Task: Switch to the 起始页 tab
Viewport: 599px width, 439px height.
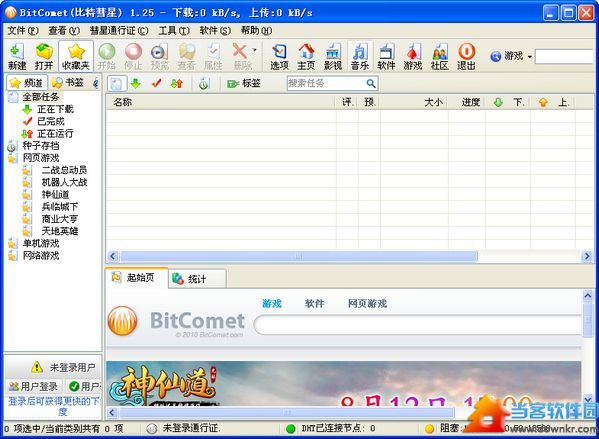Action: click(136, 278)
